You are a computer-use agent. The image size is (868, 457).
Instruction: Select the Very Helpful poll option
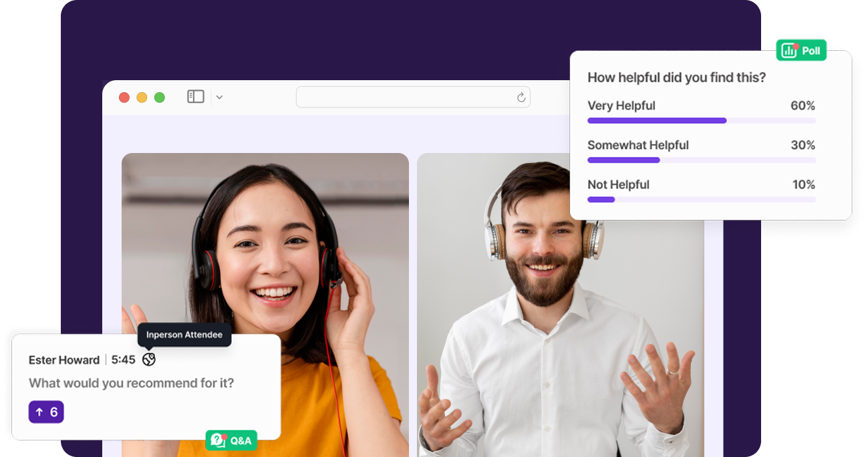[x=621, y=106]
